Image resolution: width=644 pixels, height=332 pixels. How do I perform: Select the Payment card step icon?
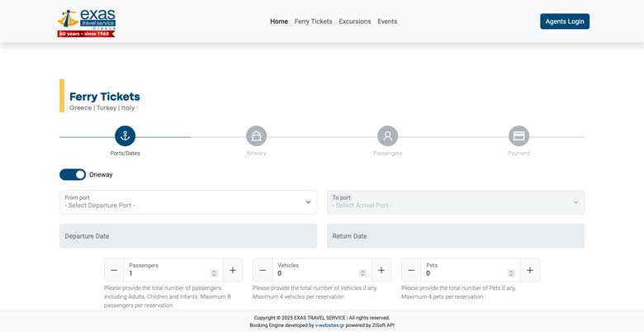(x=519, y=136)
